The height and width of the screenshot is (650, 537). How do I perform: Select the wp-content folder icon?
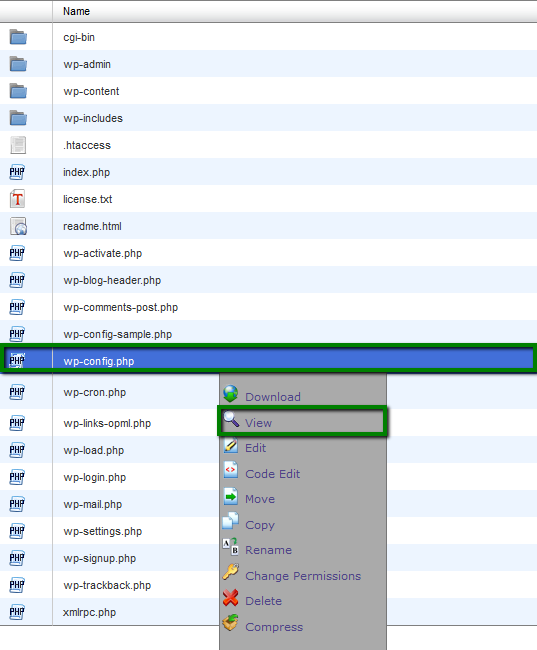tap(18, 91)
